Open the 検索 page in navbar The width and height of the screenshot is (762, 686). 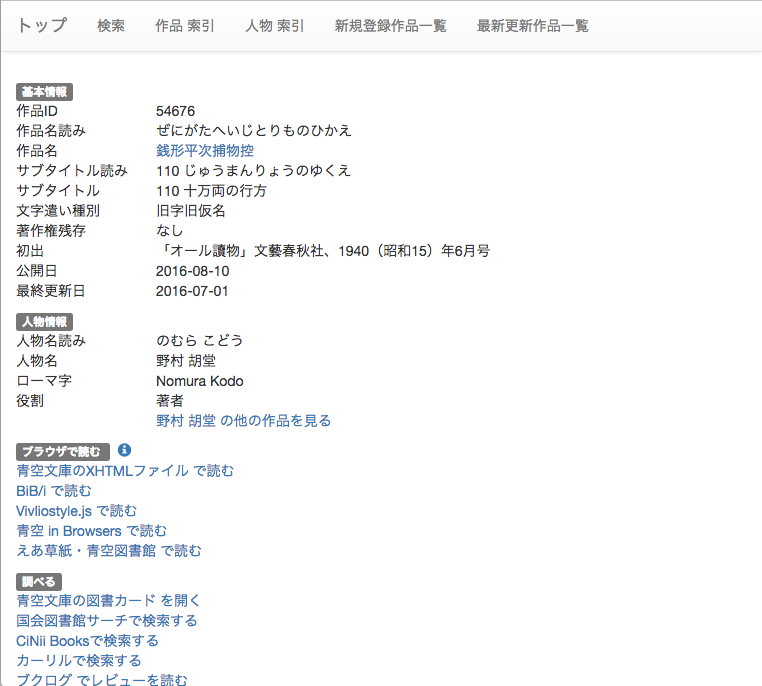click(x=111, y=26)
